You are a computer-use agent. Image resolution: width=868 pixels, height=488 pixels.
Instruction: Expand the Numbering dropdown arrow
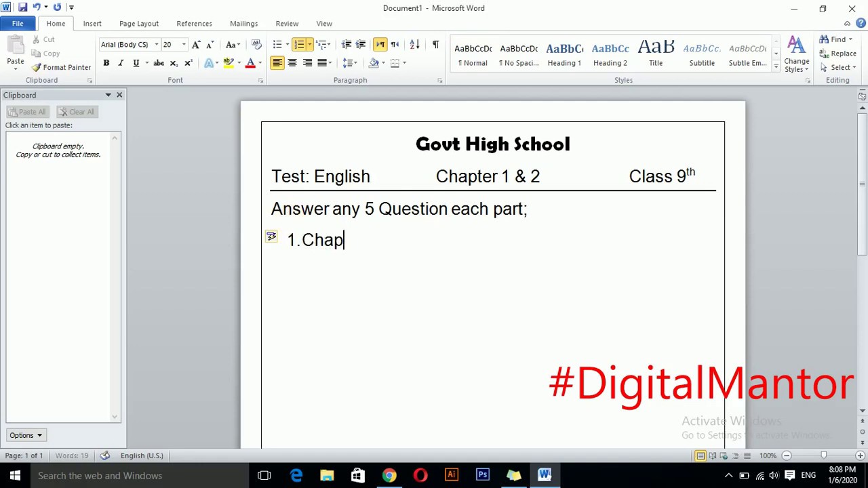click(309, 45)
